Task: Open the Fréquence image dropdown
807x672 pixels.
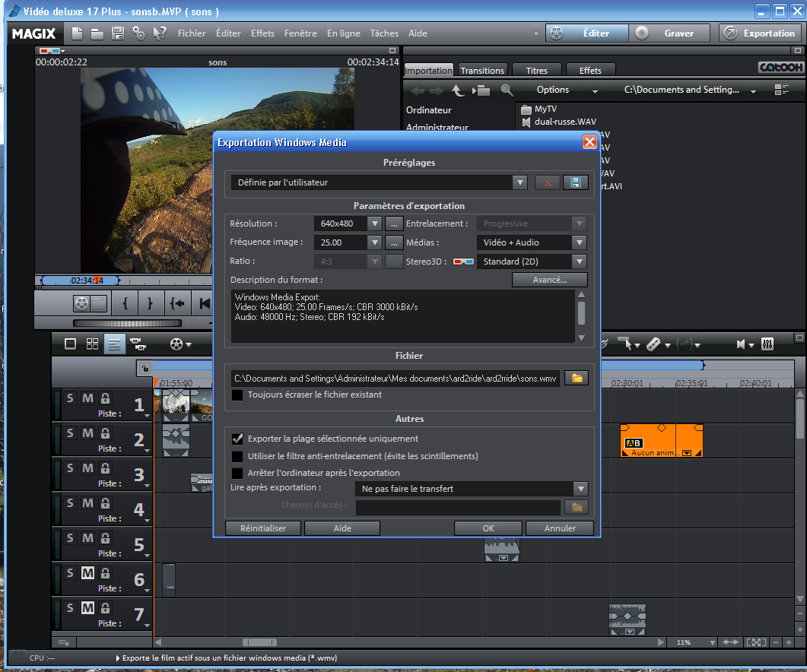Action: tap(375, 242)
